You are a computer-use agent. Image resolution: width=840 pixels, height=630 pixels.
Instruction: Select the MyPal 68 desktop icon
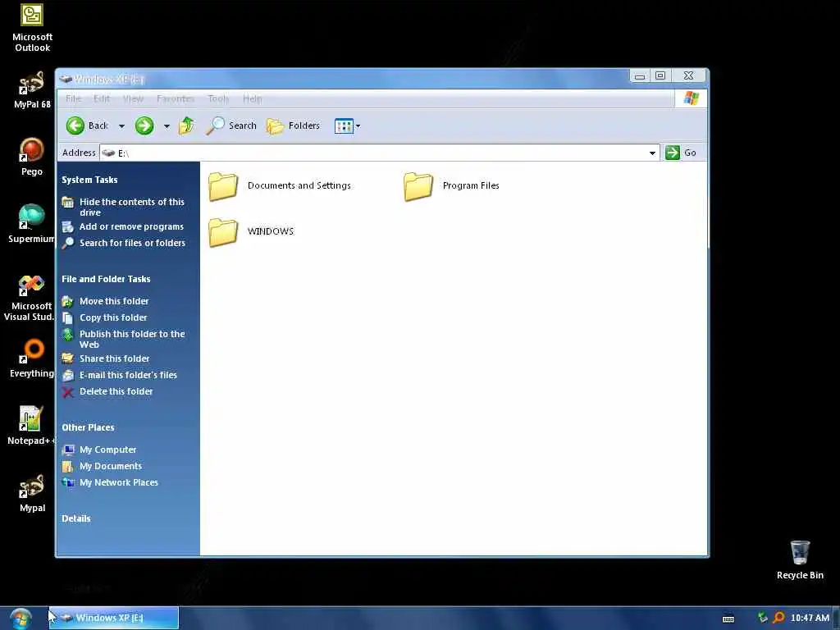32,90
